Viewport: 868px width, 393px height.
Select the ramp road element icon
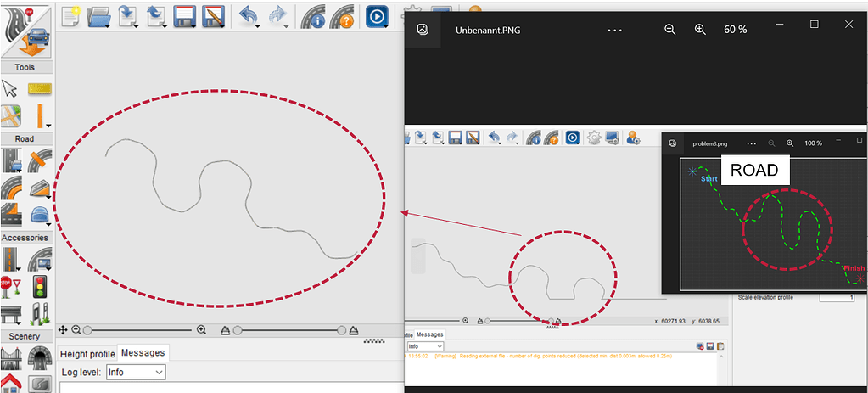(x=40, y=188)
